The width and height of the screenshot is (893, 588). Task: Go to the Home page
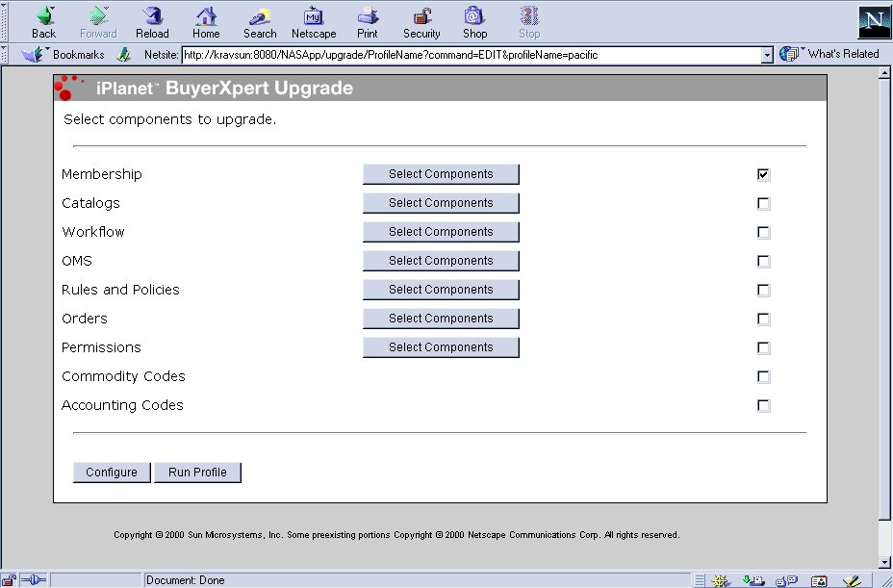click(206, 22)
